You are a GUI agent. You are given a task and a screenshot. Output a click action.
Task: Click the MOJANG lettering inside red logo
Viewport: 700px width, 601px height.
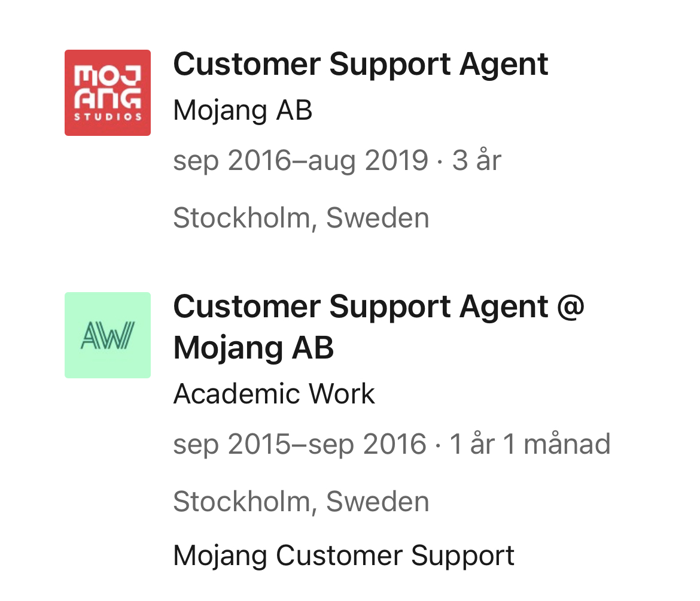(x=108, y=87)
